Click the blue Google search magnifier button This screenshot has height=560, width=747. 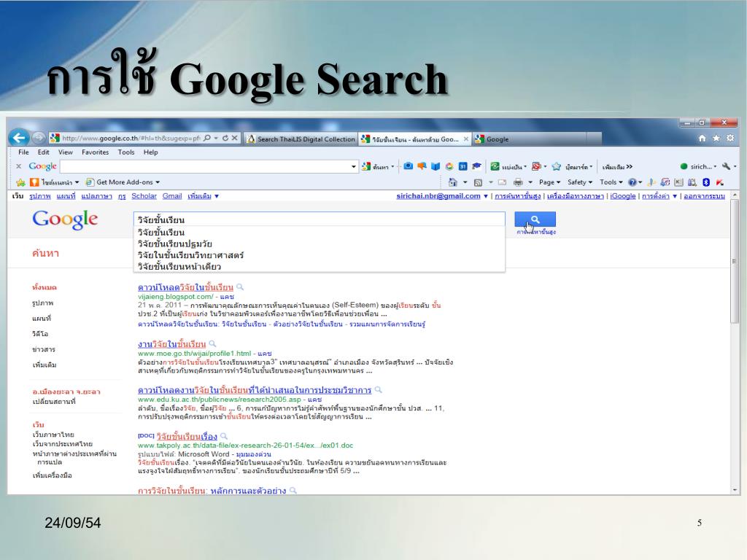(x=535, y=219)
